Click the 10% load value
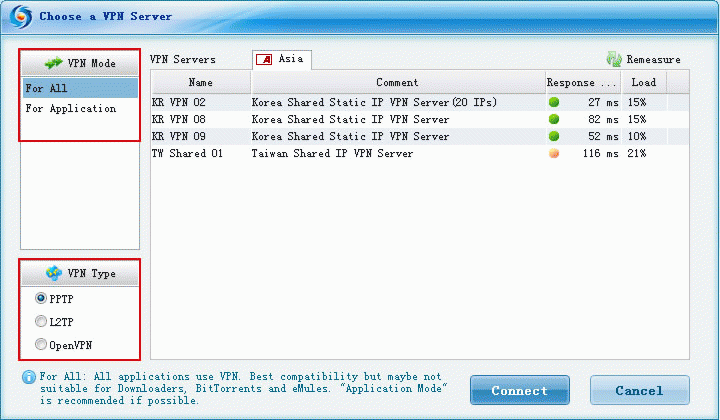Screen dimensions: 720x420 (637, 136)
